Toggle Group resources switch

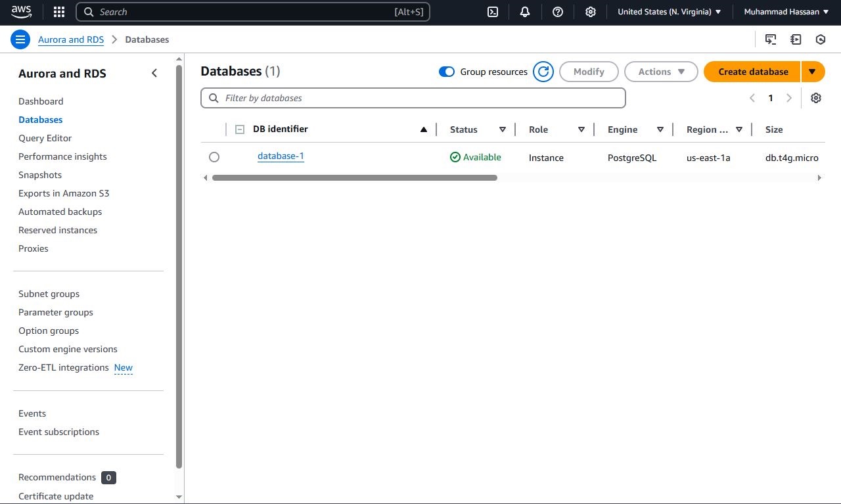click(x=447, y=72)
